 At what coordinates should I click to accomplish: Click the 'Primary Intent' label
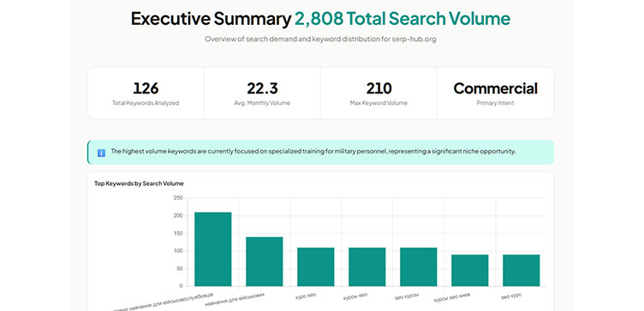[495, 103]
